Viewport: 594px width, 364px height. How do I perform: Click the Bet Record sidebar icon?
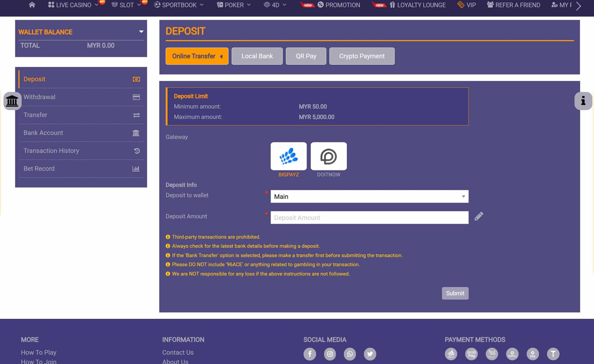click(136, 168)
